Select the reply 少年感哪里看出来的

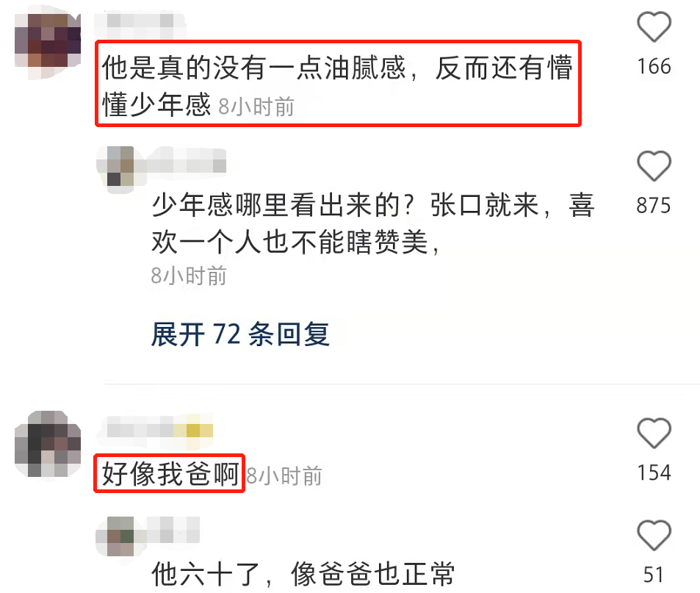pos(372,223)
